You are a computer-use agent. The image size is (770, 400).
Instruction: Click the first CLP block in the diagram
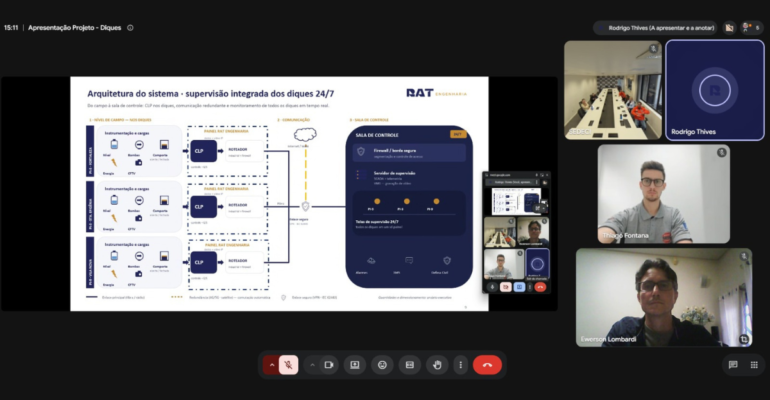click(203, 151)
